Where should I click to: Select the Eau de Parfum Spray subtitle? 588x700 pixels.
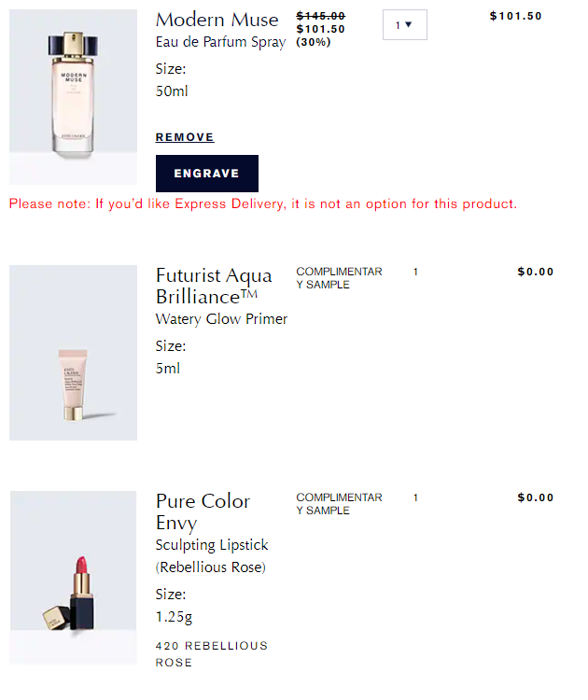[220, 42]
